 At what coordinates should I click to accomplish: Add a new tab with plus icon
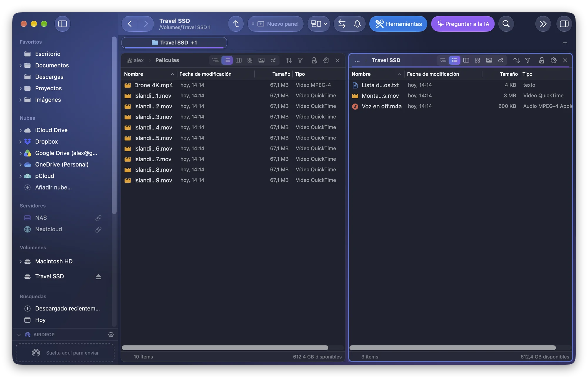(x=565, y=43)
